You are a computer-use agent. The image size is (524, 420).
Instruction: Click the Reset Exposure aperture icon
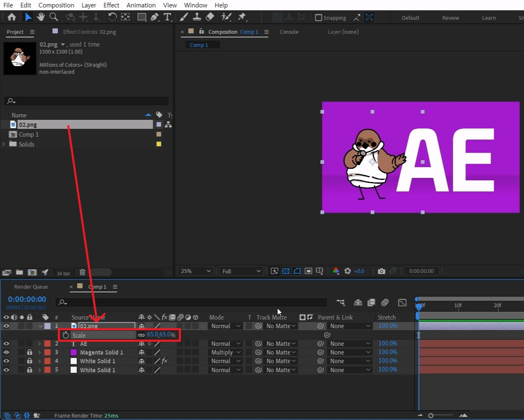[347, 271]
